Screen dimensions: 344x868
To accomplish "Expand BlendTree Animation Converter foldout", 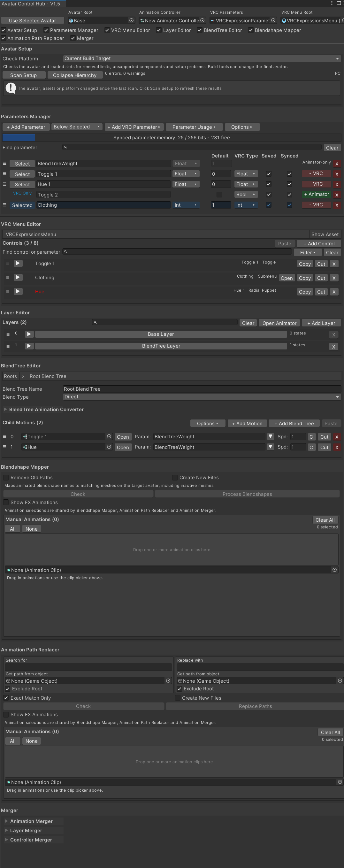I will (43, 410).
